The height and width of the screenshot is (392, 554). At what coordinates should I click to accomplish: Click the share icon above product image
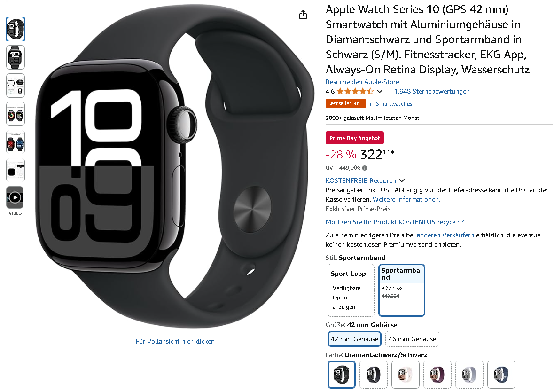pos(303,15)
